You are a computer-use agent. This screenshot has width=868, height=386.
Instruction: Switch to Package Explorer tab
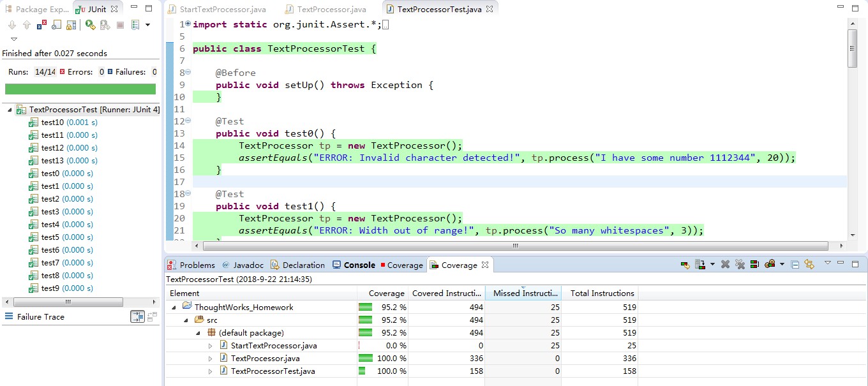[37, 9]
